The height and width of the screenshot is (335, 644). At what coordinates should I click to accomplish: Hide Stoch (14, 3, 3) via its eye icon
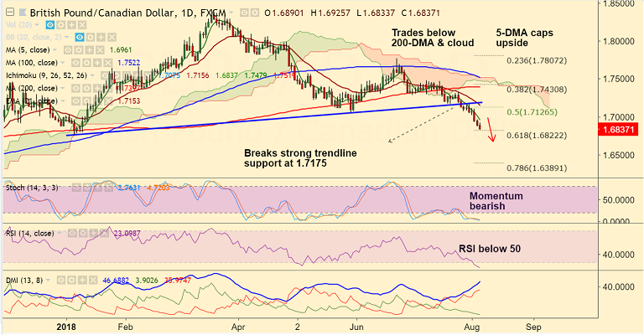coord(76,188)
